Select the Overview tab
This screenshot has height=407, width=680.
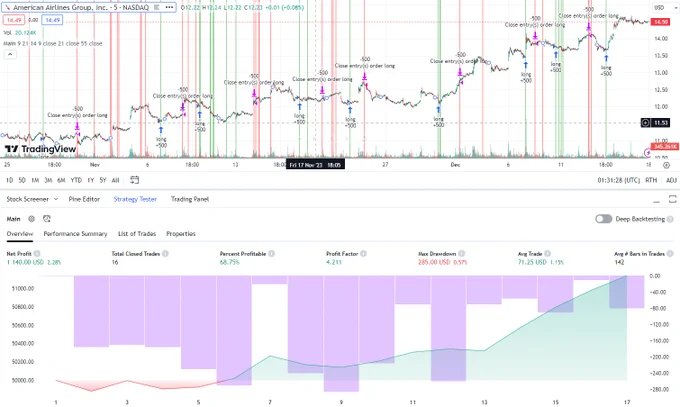[20, 233]
